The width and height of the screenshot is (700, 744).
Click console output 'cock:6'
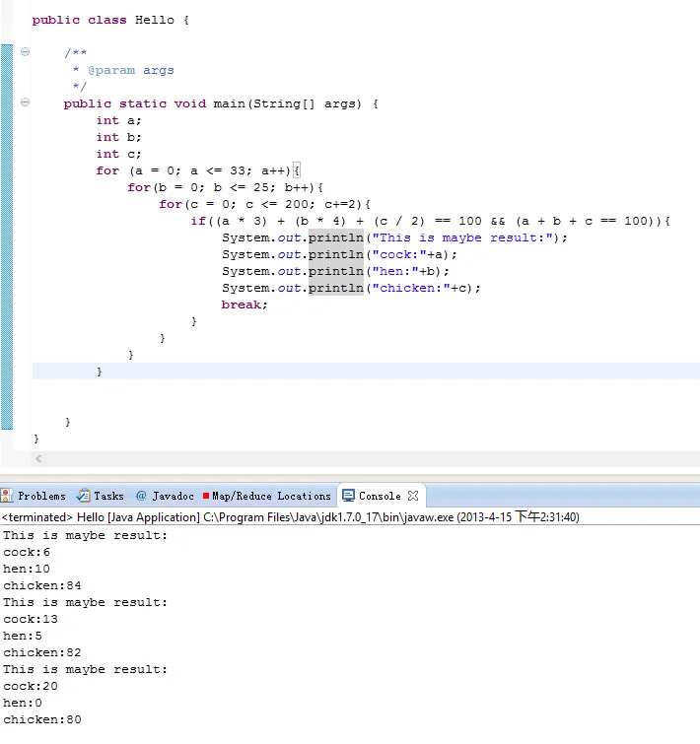point(27,552)
